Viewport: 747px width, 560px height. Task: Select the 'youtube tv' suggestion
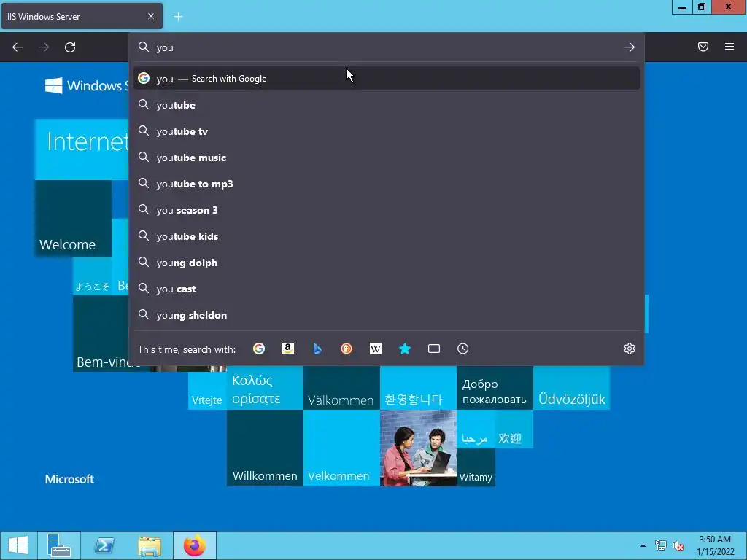(x=387, y=131)
